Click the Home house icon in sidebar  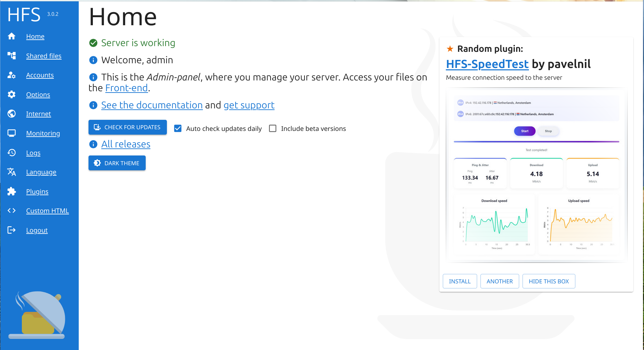coord(11,36)
